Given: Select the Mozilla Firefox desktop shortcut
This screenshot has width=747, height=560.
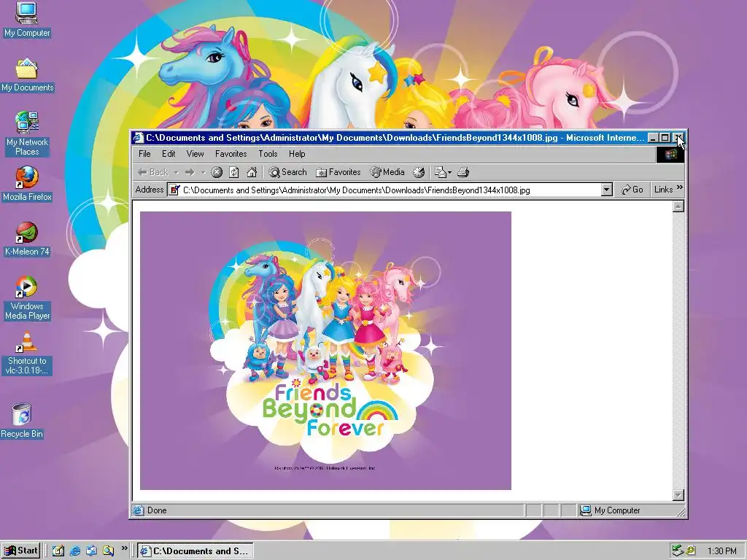Looking at the screenshot, I should pyautogui.click(x=27, y=184).
